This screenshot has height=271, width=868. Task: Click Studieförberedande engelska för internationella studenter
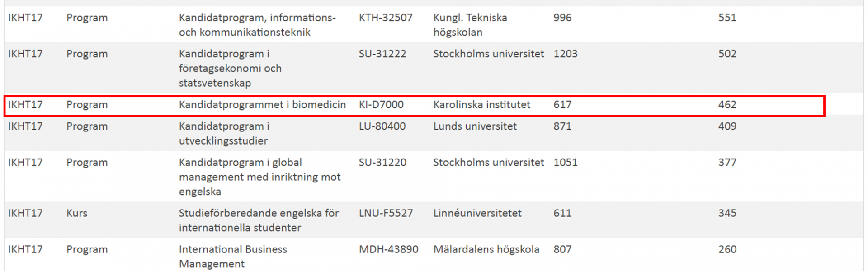tap(259, 220)
